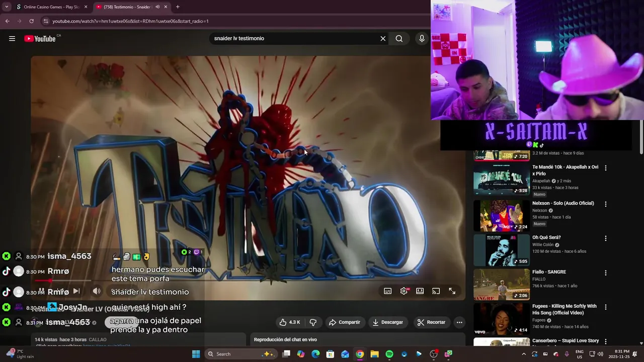Open Task View on taskbar
Screen dimensions: 644x362
(286, 354)
